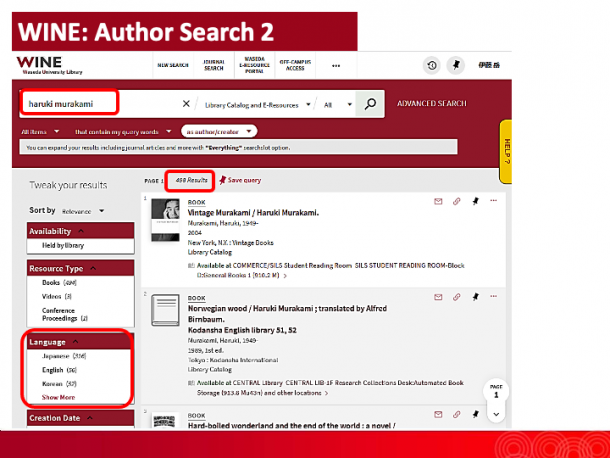The height and width of the screenshot is (458, 610).
Task: Filter language Japanese
Action: click(64, 356)
